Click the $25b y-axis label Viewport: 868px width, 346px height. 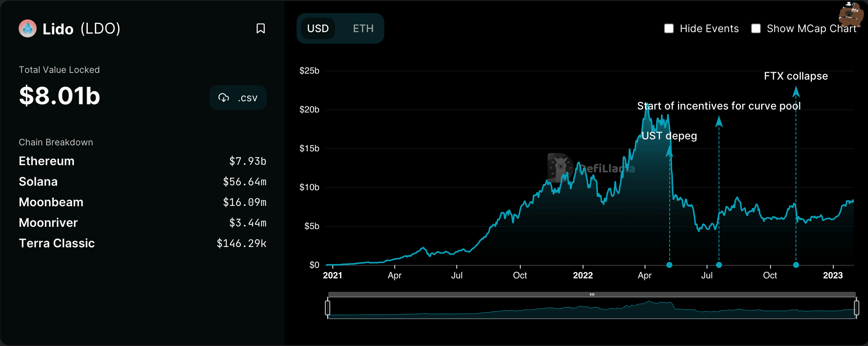click(x=309, y=71)
